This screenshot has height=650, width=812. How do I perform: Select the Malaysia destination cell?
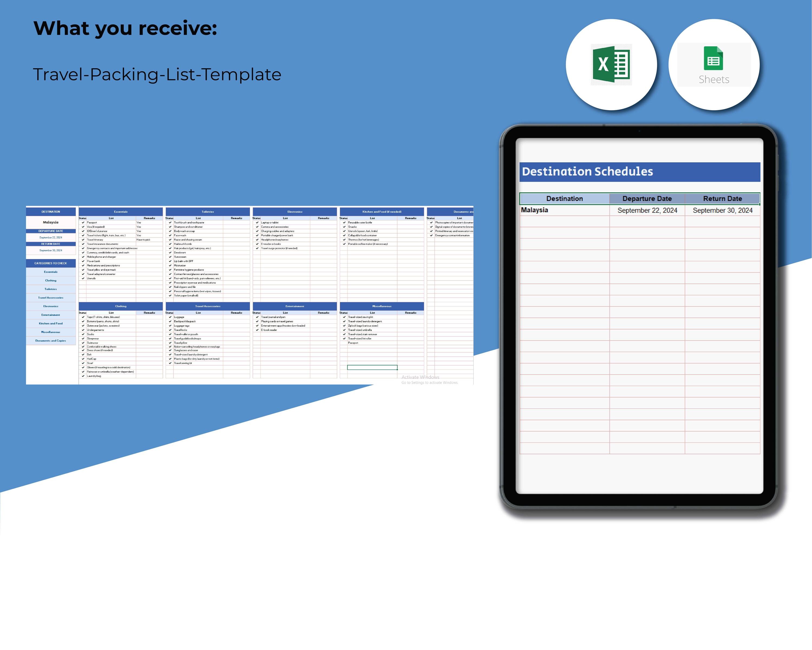535,210
